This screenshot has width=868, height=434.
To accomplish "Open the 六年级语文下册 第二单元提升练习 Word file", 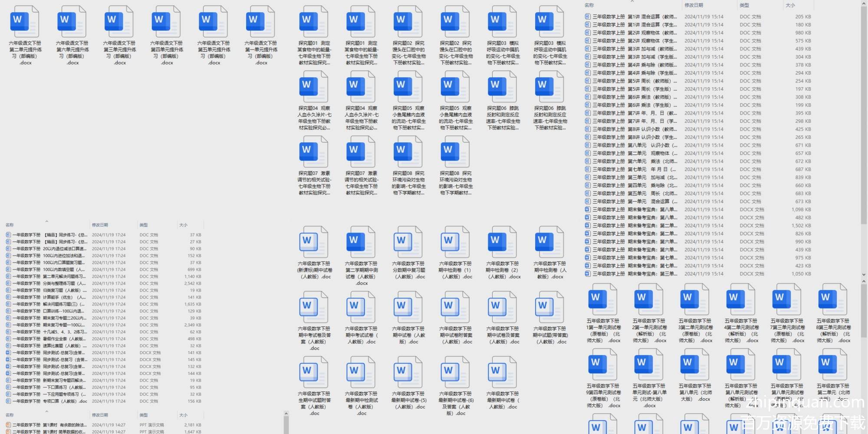I will point(26,22).
